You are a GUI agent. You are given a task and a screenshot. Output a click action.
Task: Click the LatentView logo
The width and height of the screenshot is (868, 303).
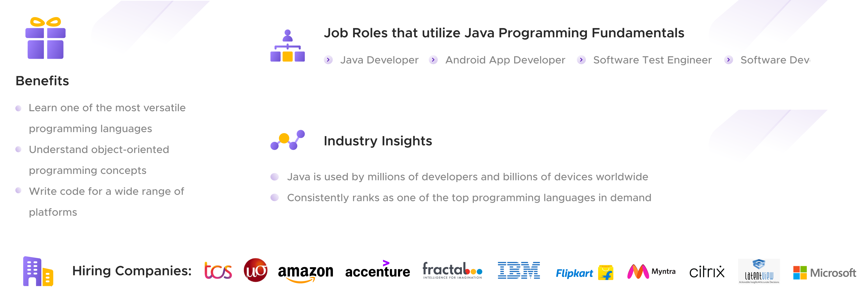(x=759, y=271)
